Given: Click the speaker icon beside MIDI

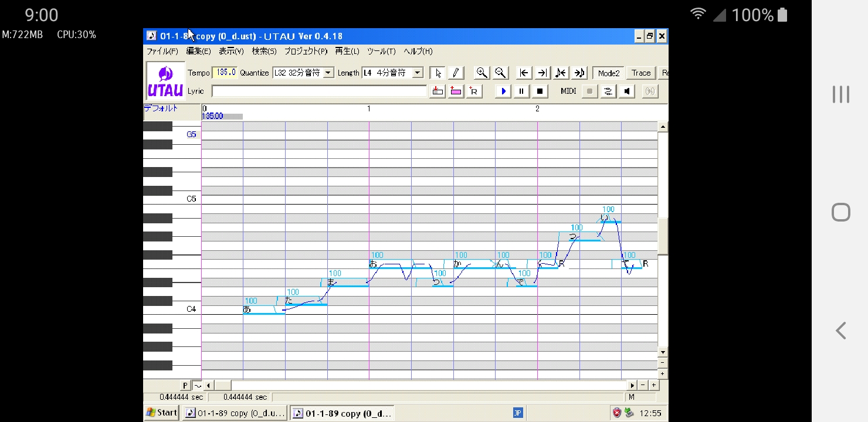Looking at the screenshot, I should 627,91.
